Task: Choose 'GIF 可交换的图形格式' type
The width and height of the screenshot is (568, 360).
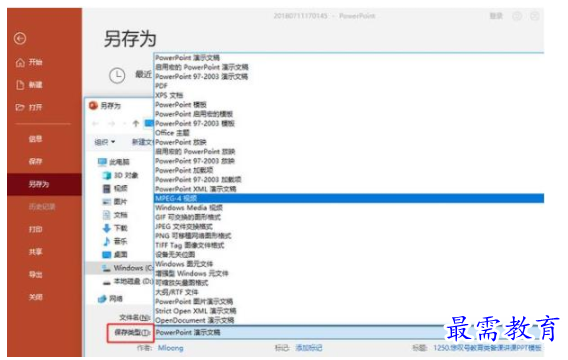Action: point(188,217)
